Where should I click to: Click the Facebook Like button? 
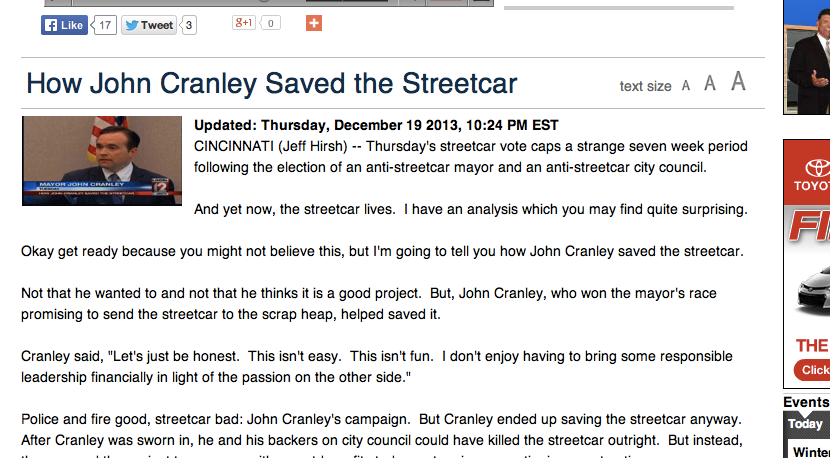[x=64, y=25]
